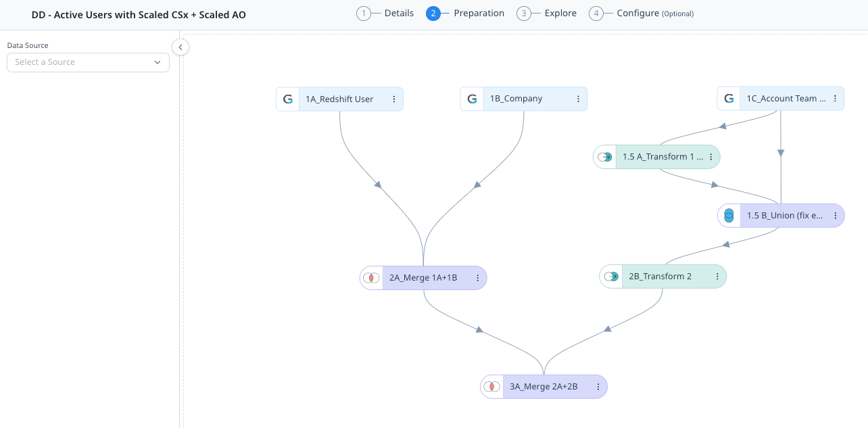
Task: Select the 1A_Redshift User node label
Action: [x=339, y=99]
